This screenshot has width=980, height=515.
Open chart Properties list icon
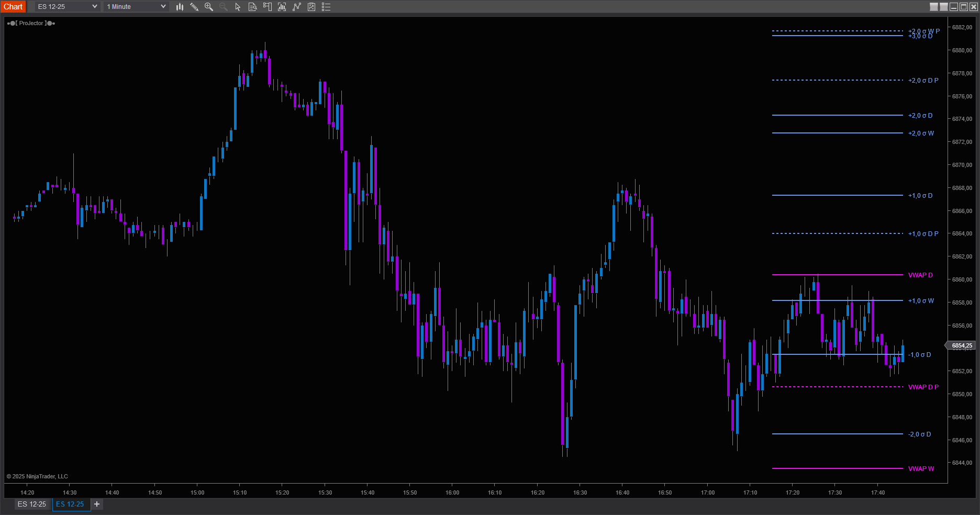tap(326, 7)
